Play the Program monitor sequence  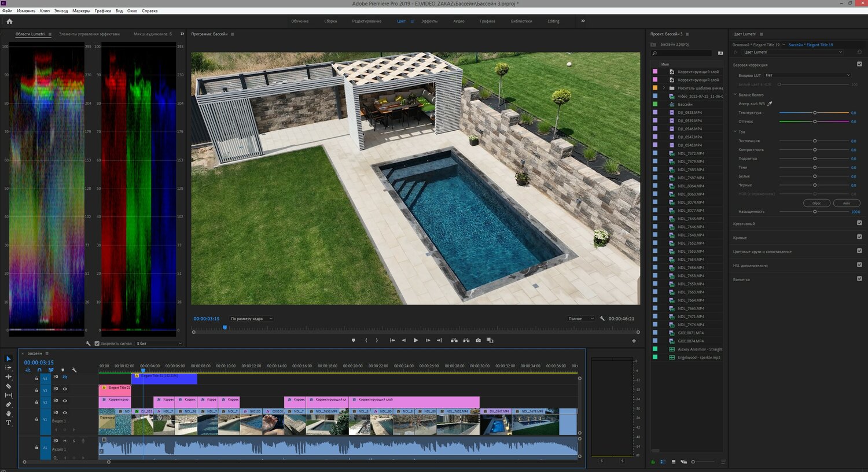[x=415, y=340]
